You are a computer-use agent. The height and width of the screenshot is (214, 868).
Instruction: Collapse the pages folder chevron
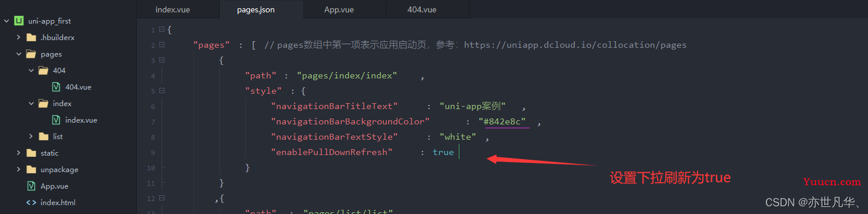pyautogui.click(x=19, y=54)
